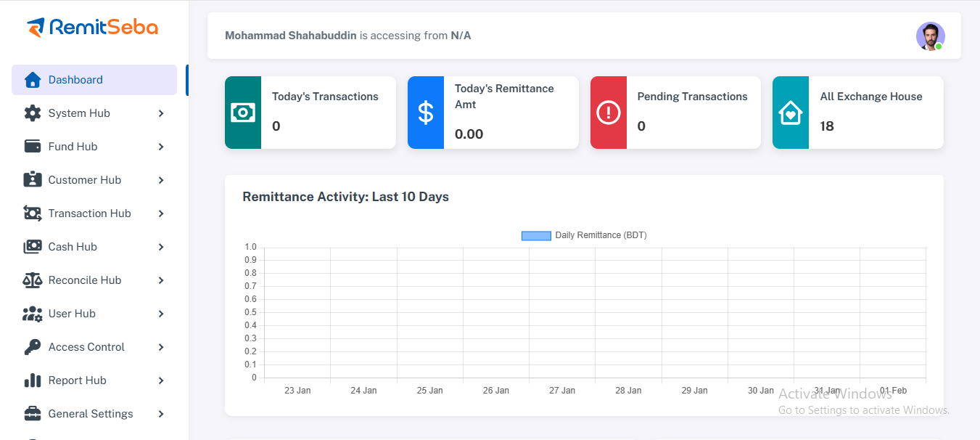
Task: Expand the Cash Hub chevron arrow
Action: (161, 247)
